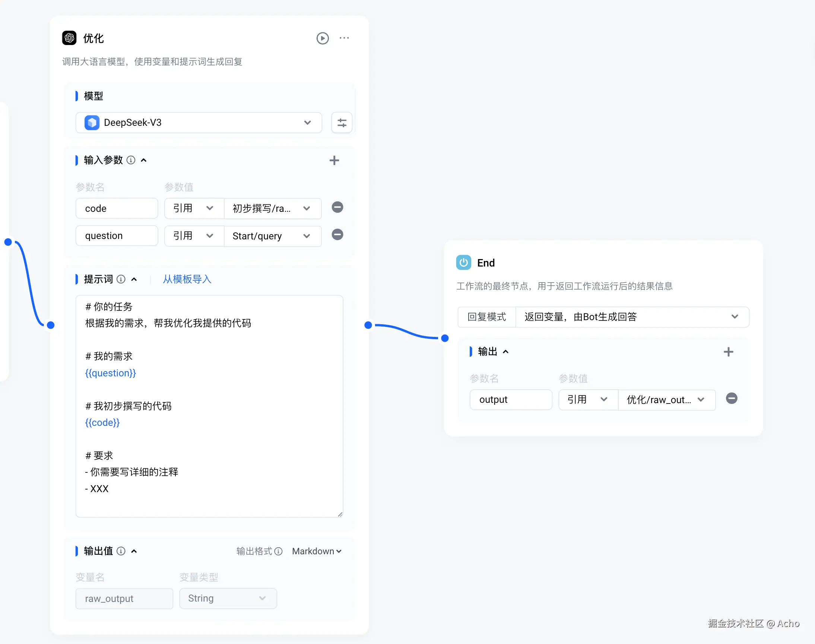Open the DeepSeek-V3 model dropdown
Image resolution: width=815 pixels, height=644 pixels.
click(199, 122)
